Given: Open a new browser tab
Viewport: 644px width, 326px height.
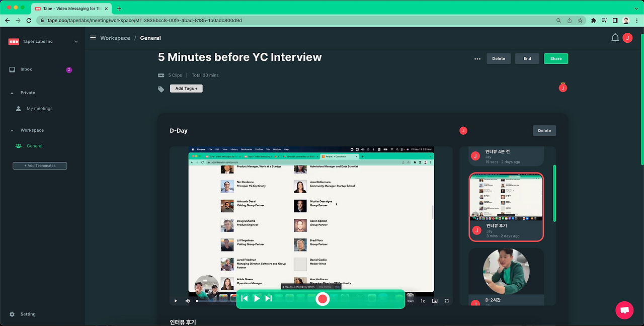Looking at the screenshot, I should coord(119,9).
